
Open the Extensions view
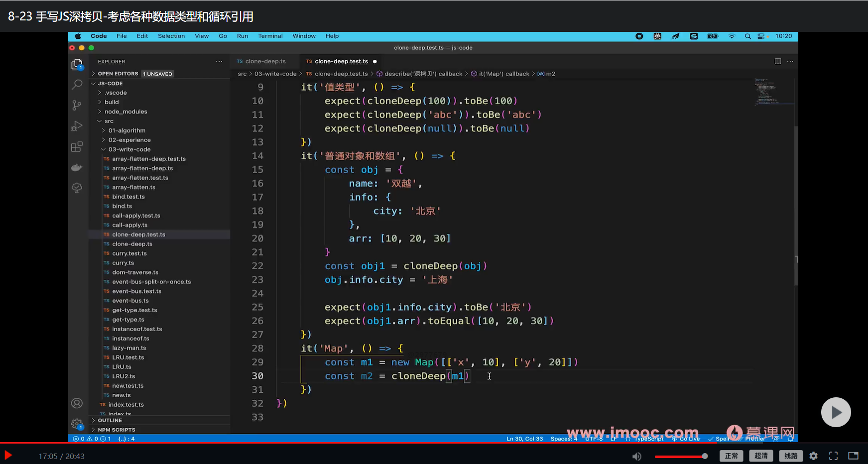pos(77,147)
